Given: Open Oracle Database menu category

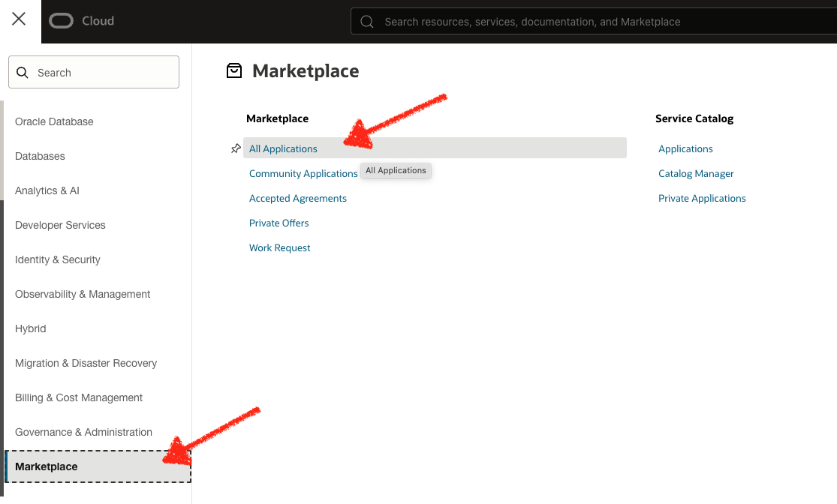Looking at the screenshot, I should [54, 121].
